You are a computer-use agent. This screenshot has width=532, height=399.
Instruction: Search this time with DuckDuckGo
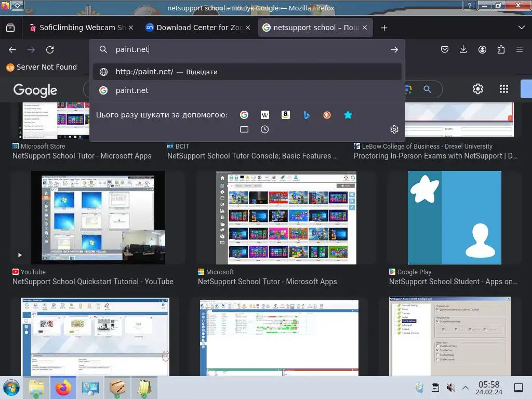[x=327, y=115]
